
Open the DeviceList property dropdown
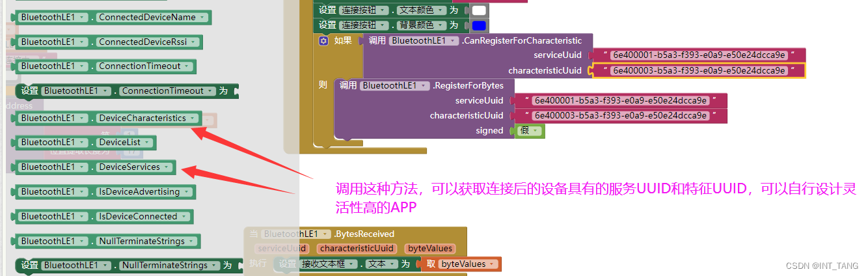tap(124, 142)
